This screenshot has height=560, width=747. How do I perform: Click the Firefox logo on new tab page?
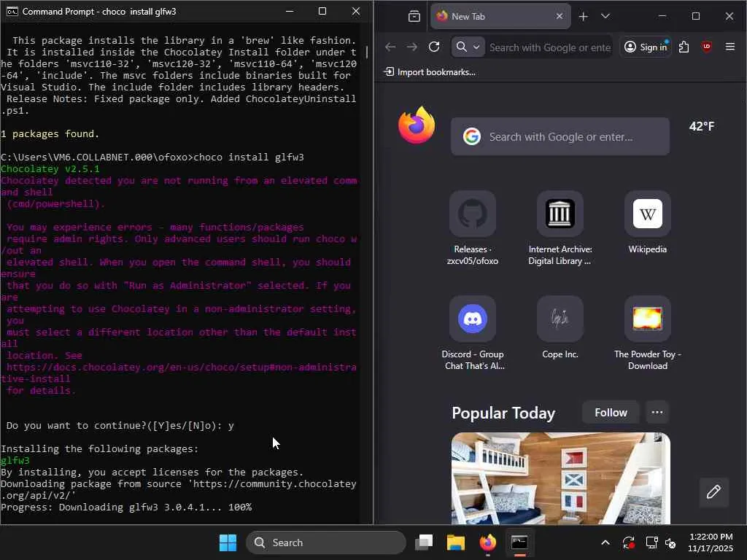417,125
